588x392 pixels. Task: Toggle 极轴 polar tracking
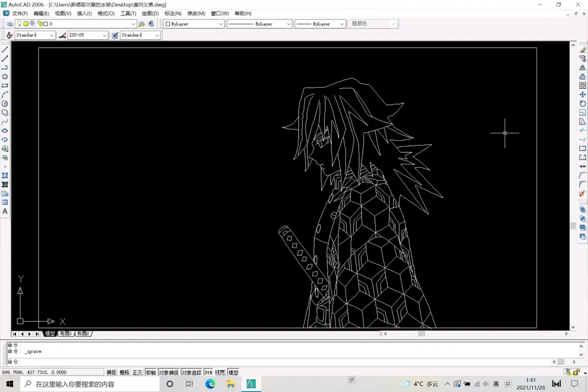click(x=151, y=372)
